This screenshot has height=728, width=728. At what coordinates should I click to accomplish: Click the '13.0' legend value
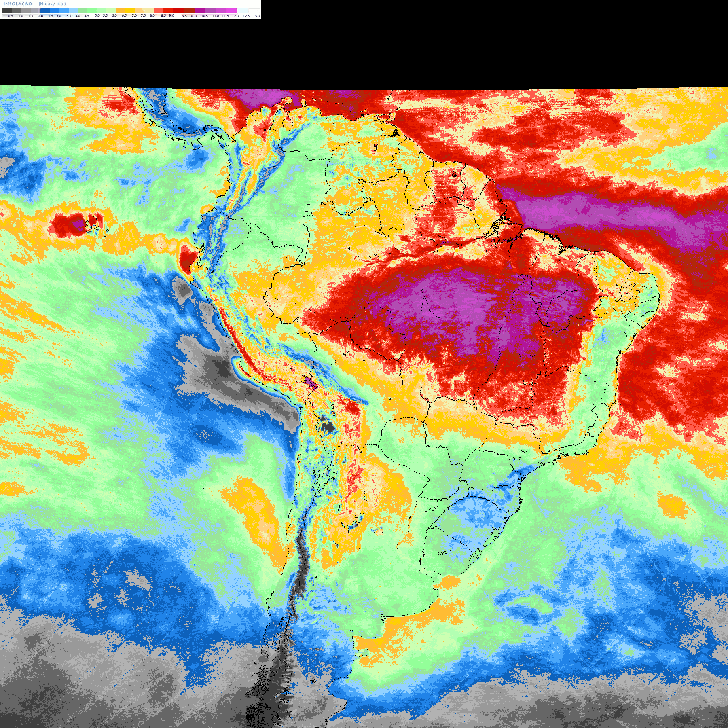(256, 16)
